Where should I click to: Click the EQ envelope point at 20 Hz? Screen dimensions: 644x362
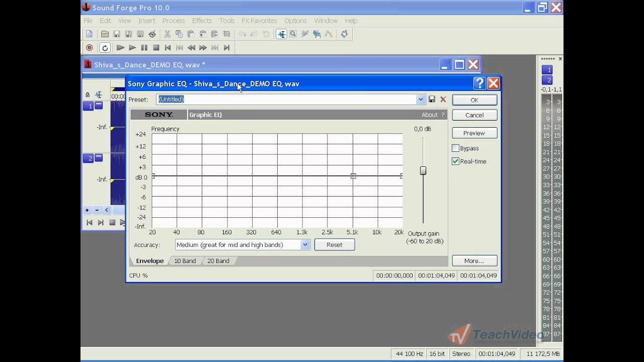(x=153, y=176)
